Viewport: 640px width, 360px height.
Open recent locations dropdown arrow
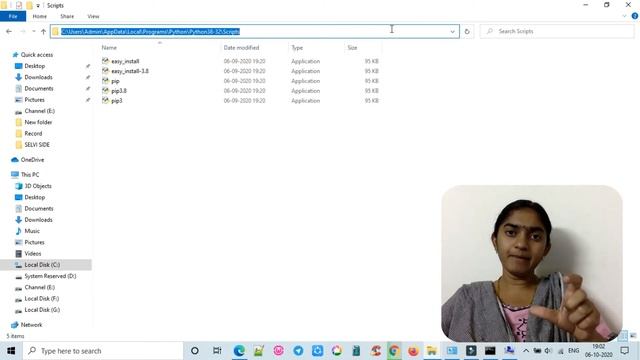34,31
